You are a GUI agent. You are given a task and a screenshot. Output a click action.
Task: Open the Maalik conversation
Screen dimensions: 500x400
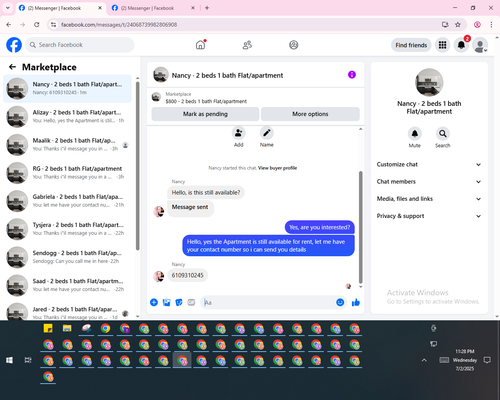tap(67, 145)
